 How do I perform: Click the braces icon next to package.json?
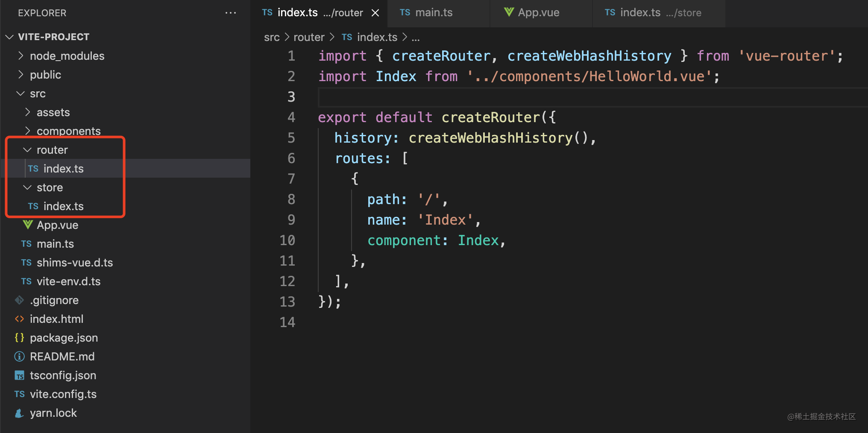pos(19,338)
